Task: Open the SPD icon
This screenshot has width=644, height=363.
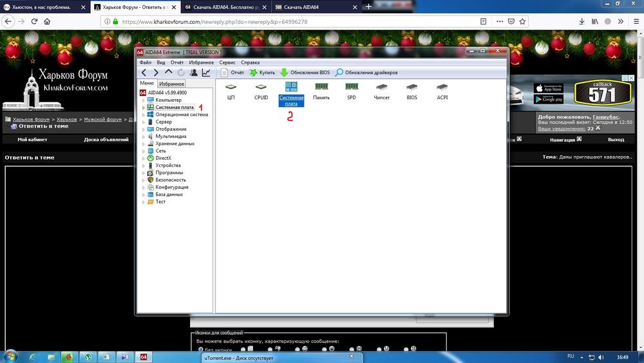Action: 352,92
